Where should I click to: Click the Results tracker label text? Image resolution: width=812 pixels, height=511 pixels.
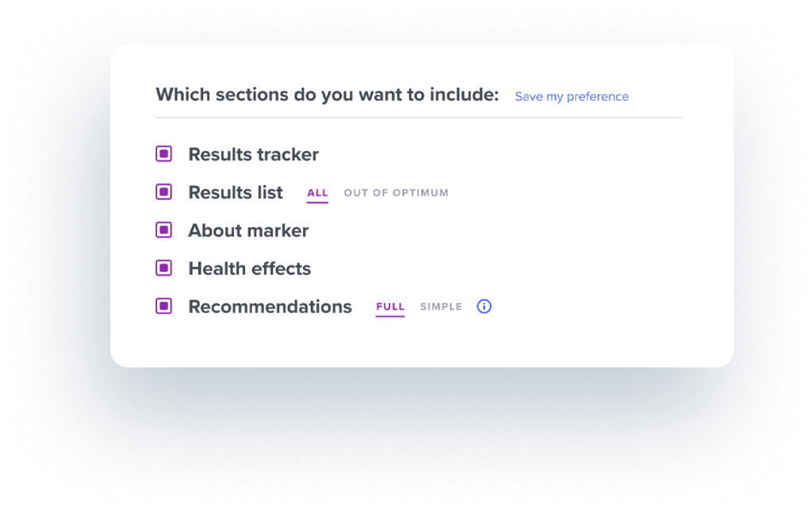tap(253, 154)
